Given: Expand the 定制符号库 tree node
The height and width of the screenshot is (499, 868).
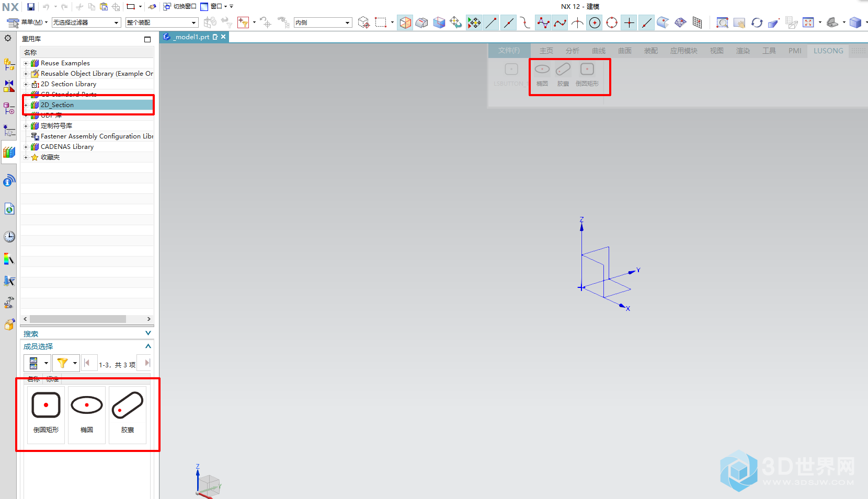Looking at the screenshot, I should [x=26, y=126].
